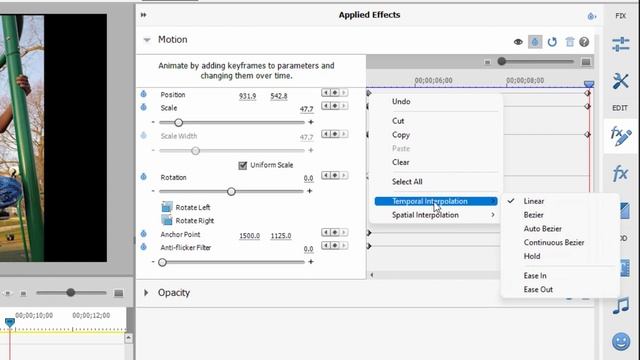
Task: Add a keyframe for the Position row
Action: tap(335, 93)
